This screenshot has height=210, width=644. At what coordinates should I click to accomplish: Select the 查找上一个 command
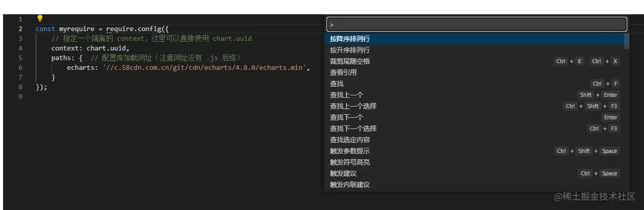[474, 95]
